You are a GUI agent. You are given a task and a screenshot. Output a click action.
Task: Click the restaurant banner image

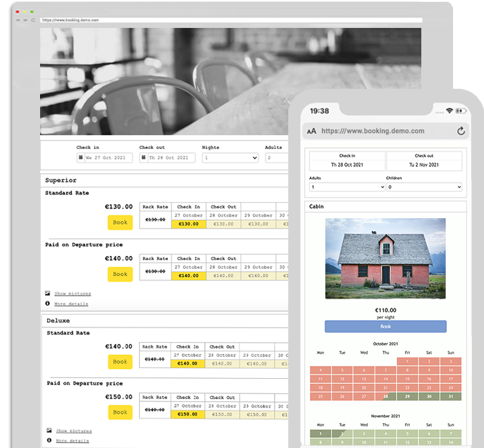pos(230,81)
